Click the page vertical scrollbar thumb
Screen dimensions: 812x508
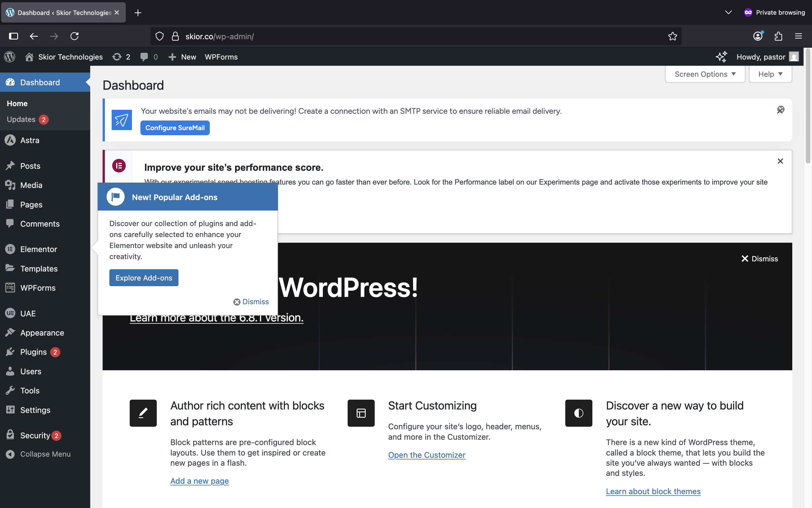(x=808, y=106)
